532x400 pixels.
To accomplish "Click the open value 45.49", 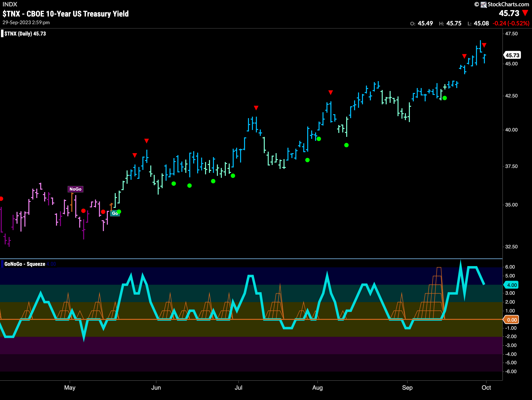I will 425,23.
